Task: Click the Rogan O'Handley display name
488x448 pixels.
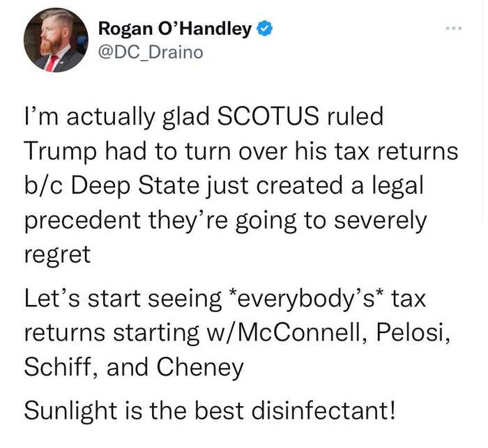Action: (175, 29)
